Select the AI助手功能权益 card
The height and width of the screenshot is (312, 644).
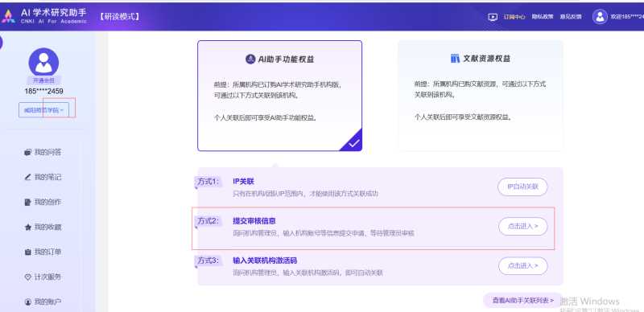point(279,96)
